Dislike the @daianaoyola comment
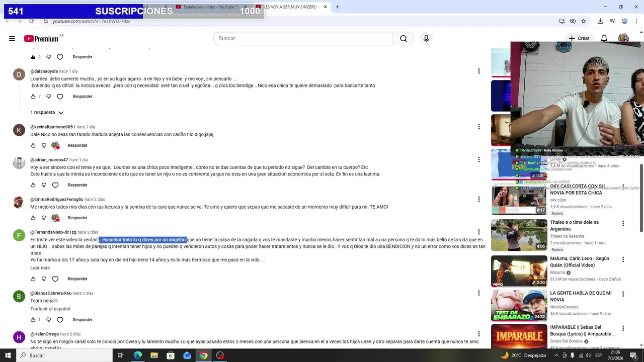Image resolution: width=644 pixels, height=362 pixels. tap(49, 97)
